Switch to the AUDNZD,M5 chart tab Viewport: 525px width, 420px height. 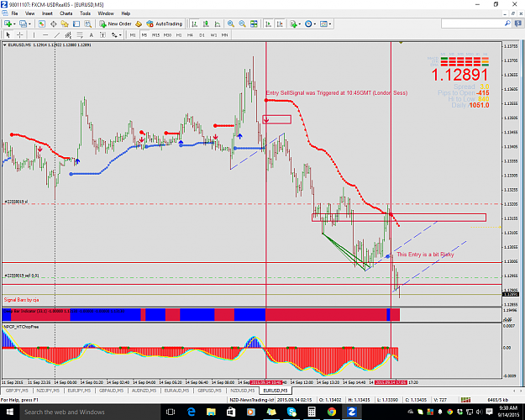pyautogui.click(x=144, y=391)
